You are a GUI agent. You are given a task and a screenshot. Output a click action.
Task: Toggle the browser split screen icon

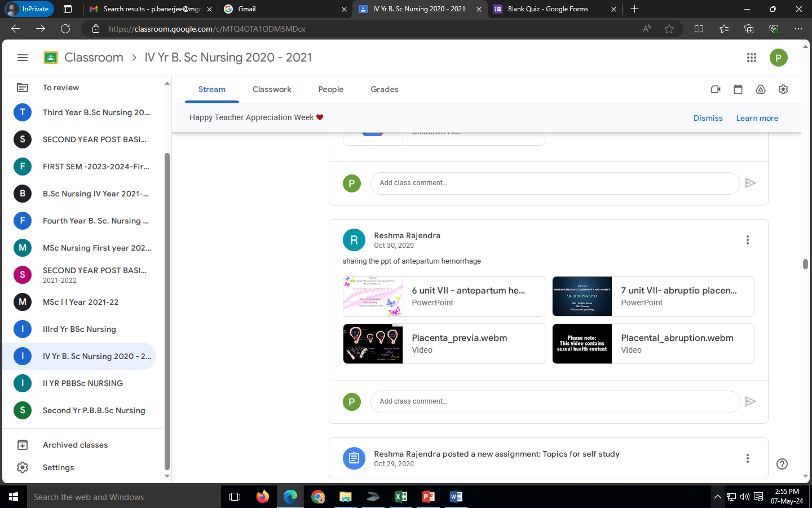699,29
